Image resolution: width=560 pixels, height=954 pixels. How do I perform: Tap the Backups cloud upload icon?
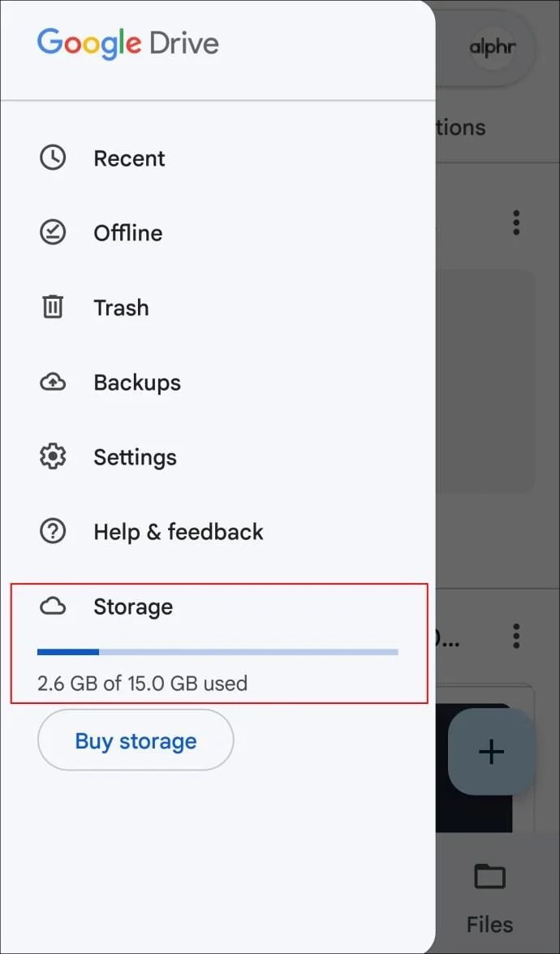(53, 382)
